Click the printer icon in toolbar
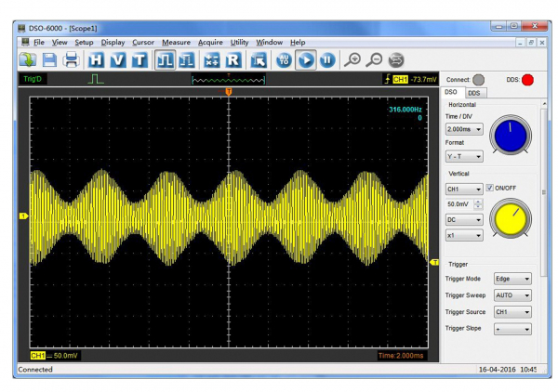 tap(70, 60)
